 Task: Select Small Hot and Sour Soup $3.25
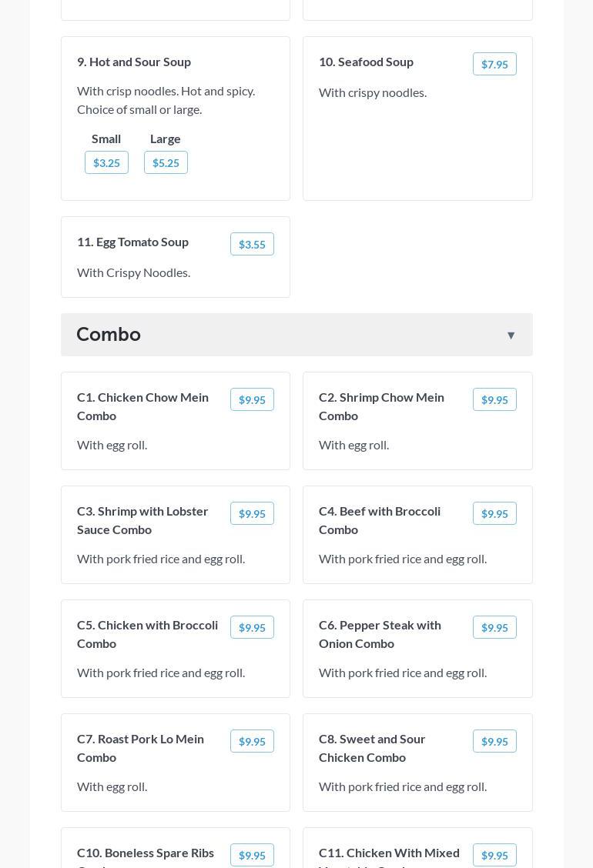pyautogui.click(x=106, y=162)
